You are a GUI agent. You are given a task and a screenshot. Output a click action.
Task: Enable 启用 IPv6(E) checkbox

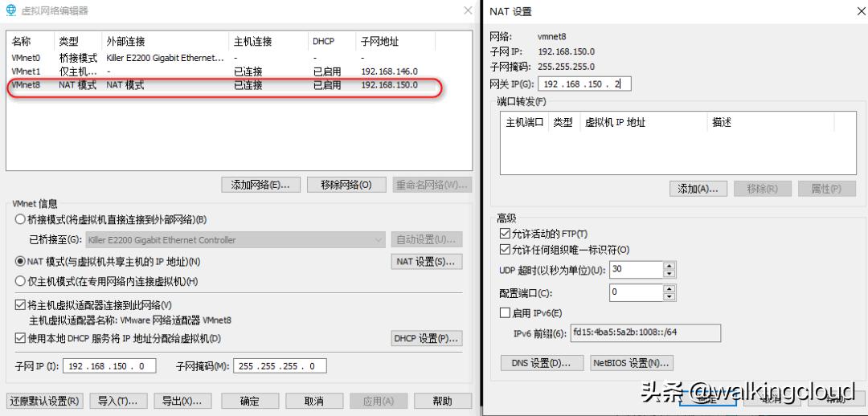(x=504, y=313)
